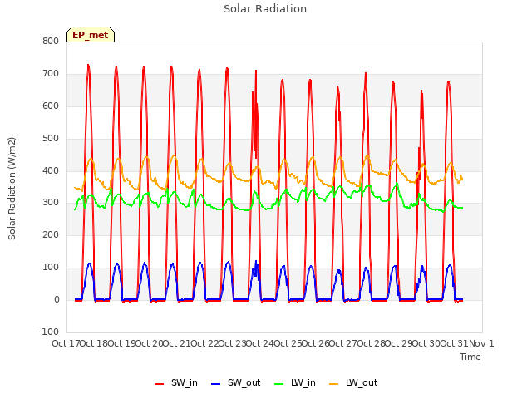This screenshot has width=532, height=399.
Task: Click the blue SW_out legend color marker
Action: 216,384
